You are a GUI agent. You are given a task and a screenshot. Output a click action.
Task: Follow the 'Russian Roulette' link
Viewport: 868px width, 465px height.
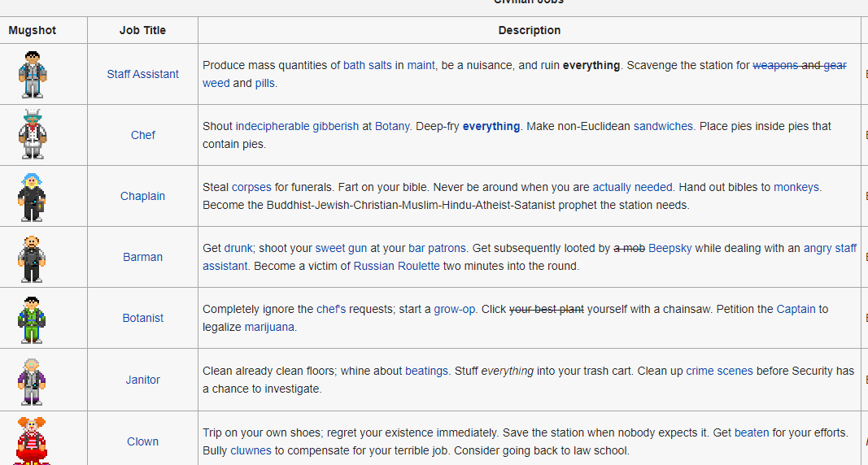pos(396,265)
